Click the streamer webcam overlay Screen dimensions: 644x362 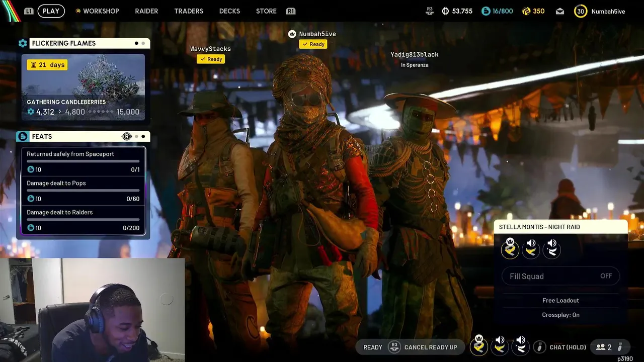click(92, 310)
